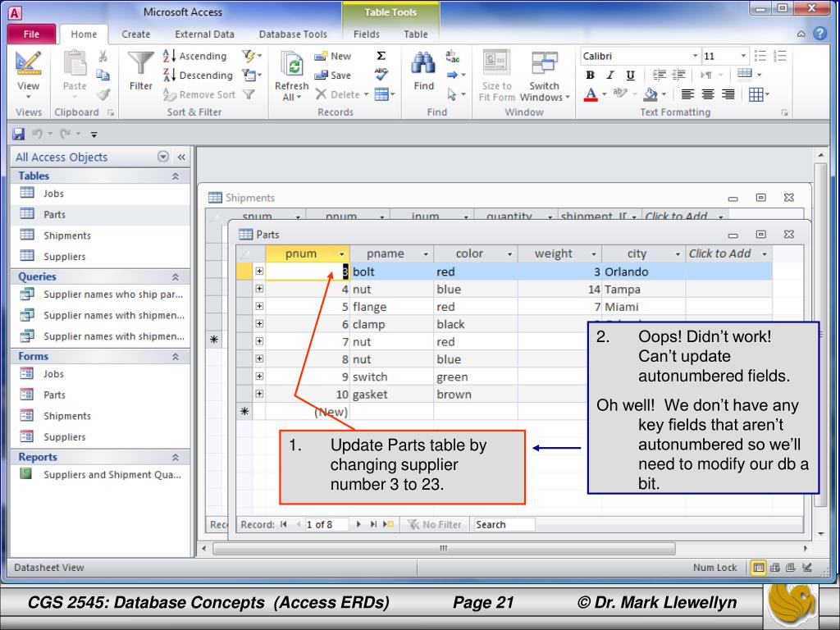
Task: Click the Format Painter brush icon
Action: [x=103, y=95]
